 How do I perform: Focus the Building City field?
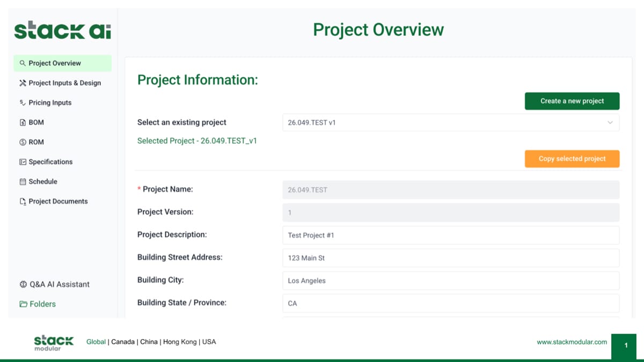(450, 280)
